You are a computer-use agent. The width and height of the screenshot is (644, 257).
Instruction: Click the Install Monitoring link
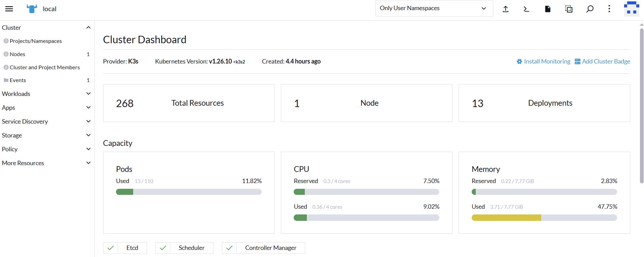click(x=543, y=61)
